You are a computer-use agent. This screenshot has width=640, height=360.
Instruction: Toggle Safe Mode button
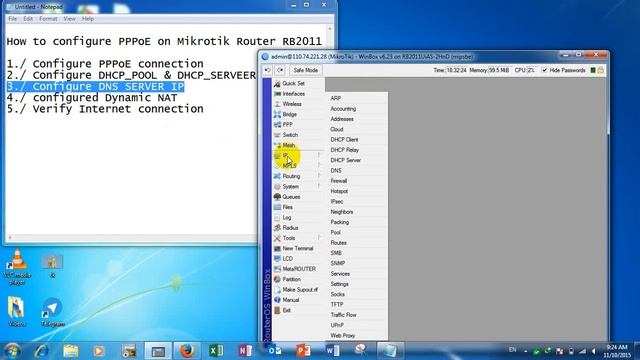point(305,70)
